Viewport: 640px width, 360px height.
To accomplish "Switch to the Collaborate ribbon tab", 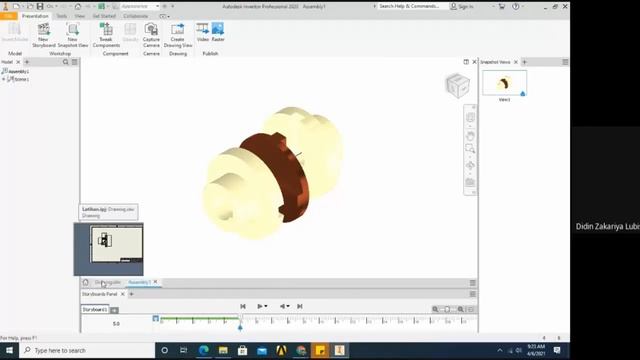I will click(x=136, y=16).
